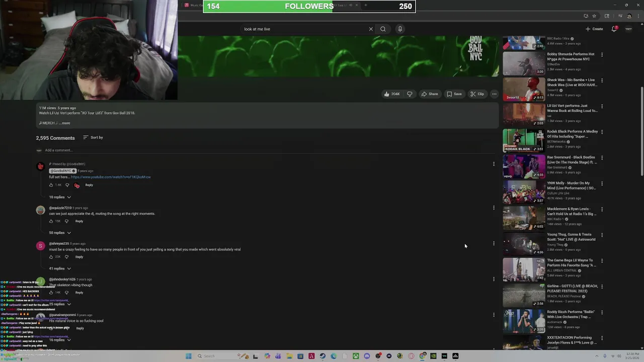Open the Share dialog for the video
644x362 pixels.
click(x=430, y=94)
